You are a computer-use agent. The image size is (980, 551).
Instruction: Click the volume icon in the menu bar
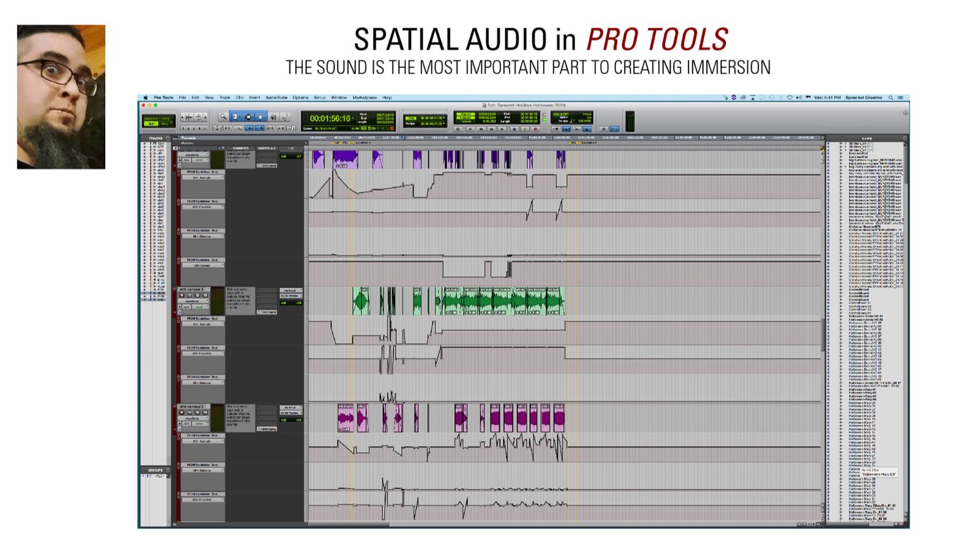[x=798, y=97]
